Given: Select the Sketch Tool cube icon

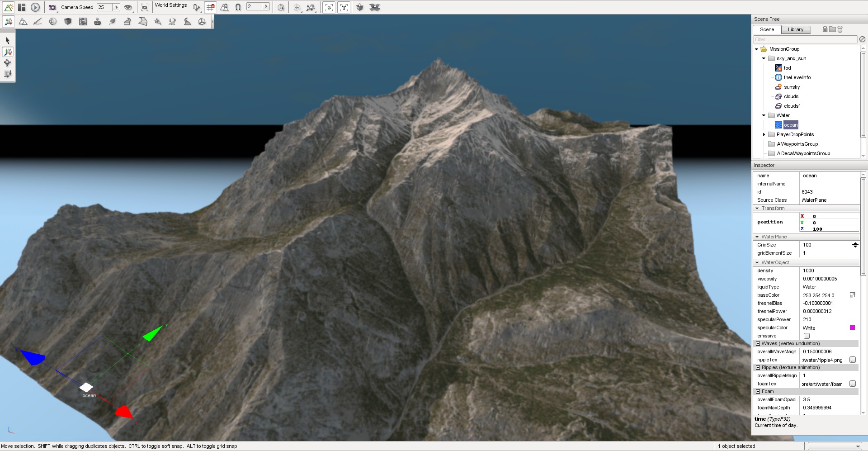Looking at the screenshot, I should coord(68,21).
